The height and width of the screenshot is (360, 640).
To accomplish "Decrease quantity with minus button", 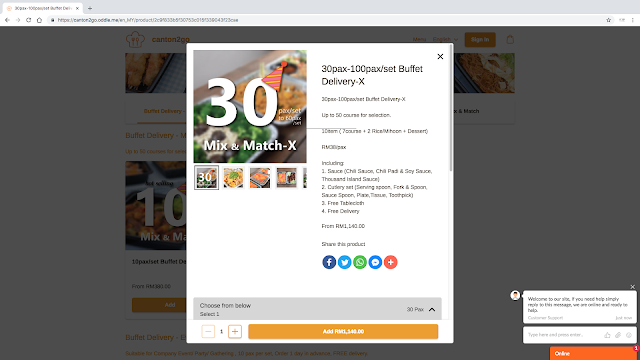I will tap(208, 331).
